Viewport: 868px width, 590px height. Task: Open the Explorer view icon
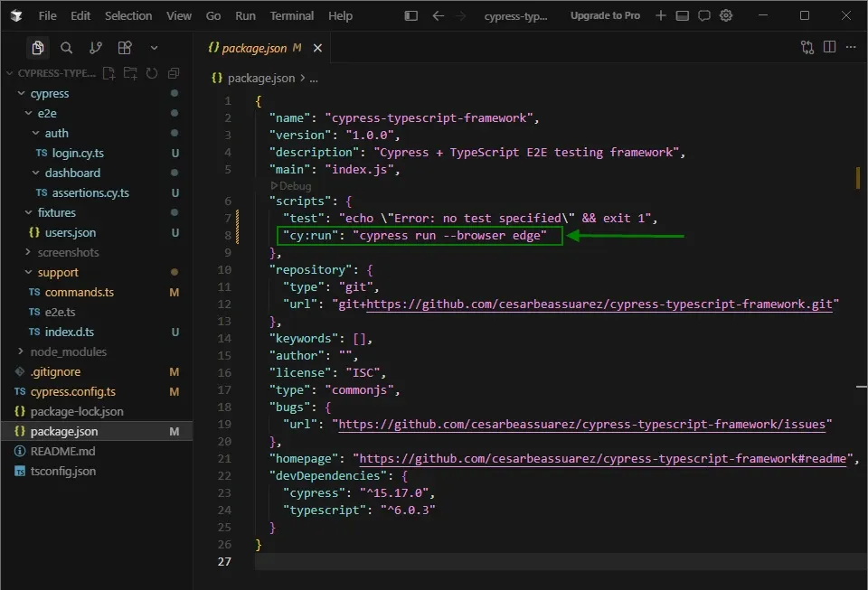(x=38, y=48)
